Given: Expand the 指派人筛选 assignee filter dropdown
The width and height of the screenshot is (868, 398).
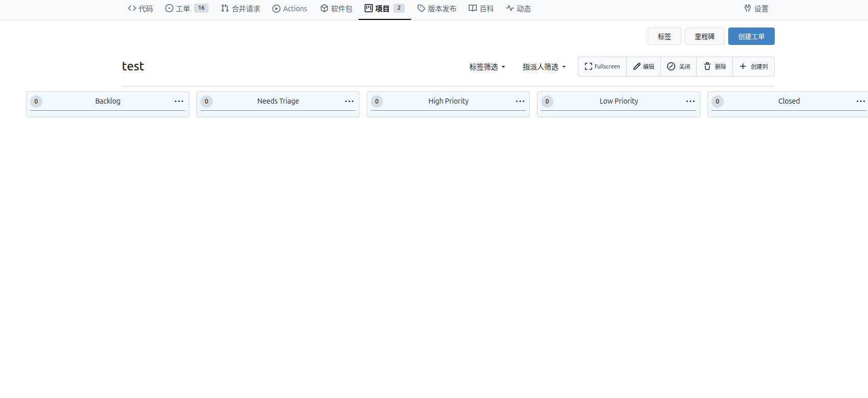Looking at the screenshot, I should coord(544,67).
